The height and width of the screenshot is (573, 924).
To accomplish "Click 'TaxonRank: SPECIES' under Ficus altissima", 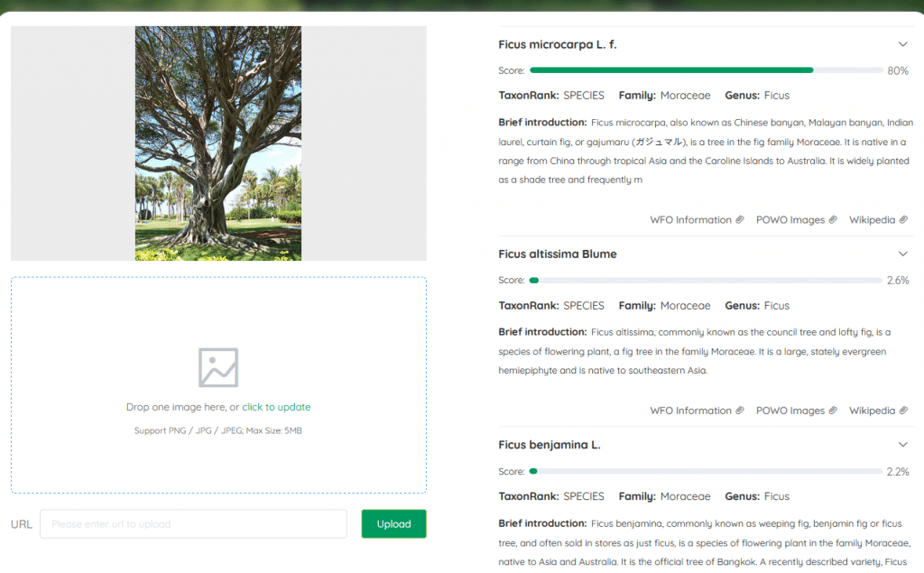I will 551,305.
